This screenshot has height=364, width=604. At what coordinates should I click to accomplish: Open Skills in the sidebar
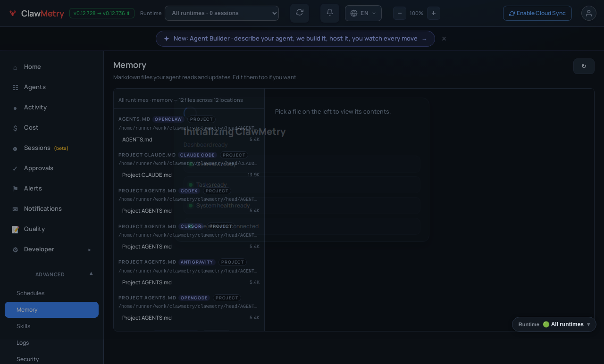point(52,326)
